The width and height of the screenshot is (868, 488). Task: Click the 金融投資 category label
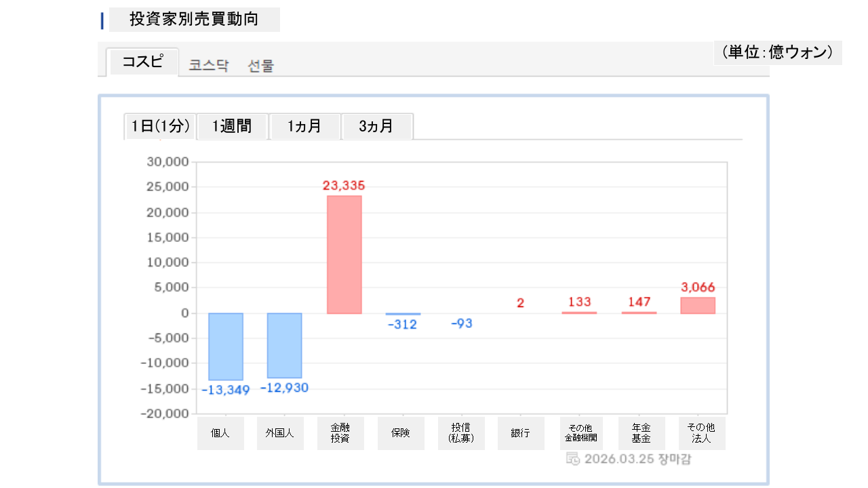(340, 433)
